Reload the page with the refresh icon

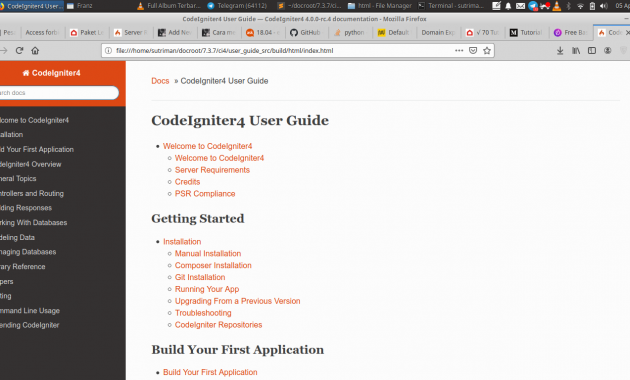coord(19,51)
